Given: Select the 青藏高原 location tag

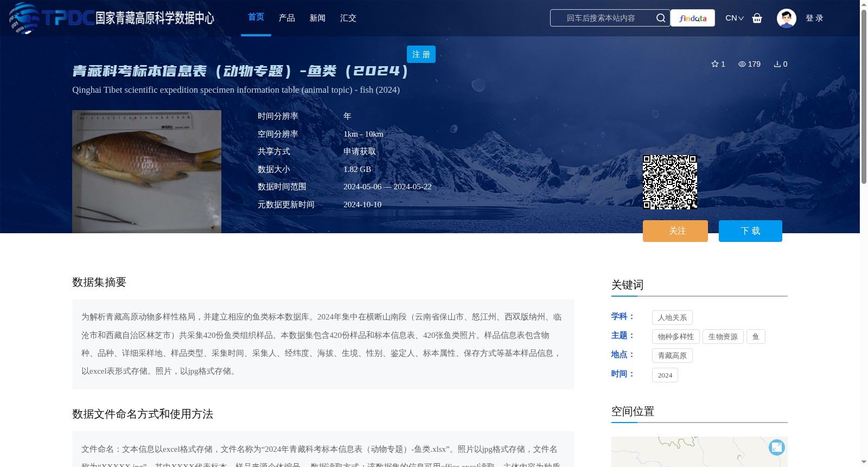Looking at the screenshot, I should pos(672,356).
